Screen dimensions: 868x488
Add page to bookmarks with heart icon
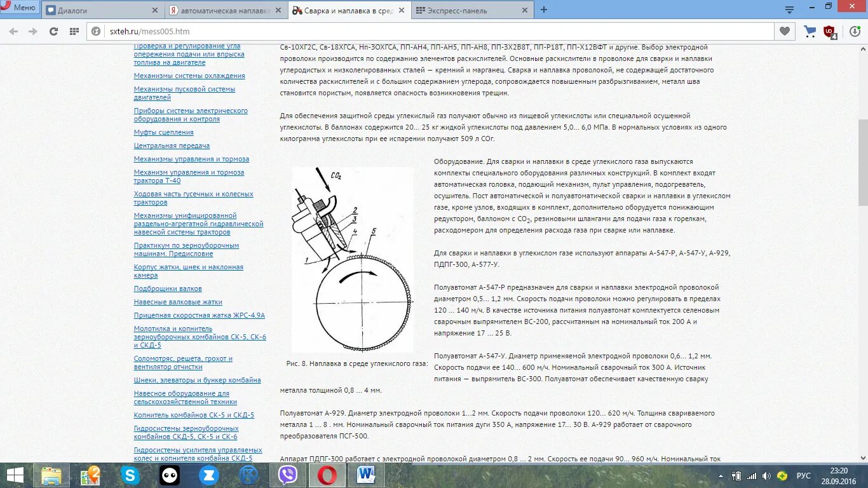tap(785, 31)
